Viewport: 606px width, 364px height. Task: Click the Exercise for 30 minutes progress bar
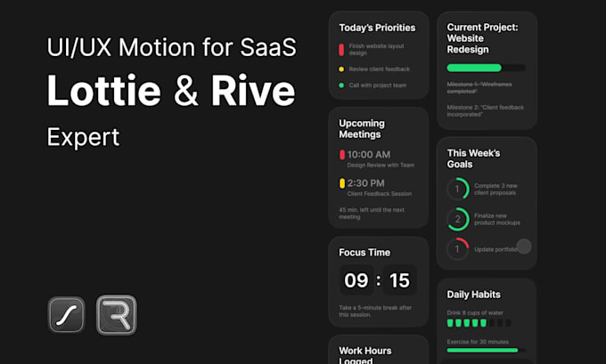[486, 350]
